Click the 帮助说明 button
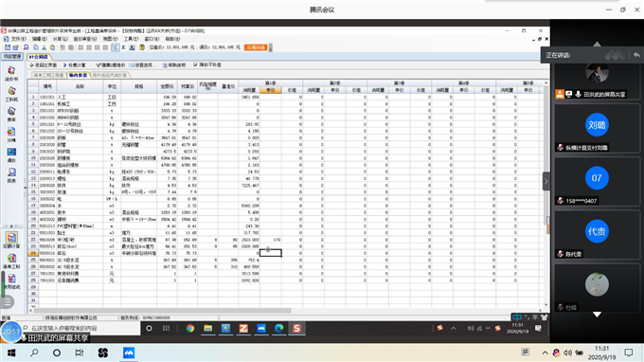The height and width of the screenshot is (362, 644). (x=174, y=65)
